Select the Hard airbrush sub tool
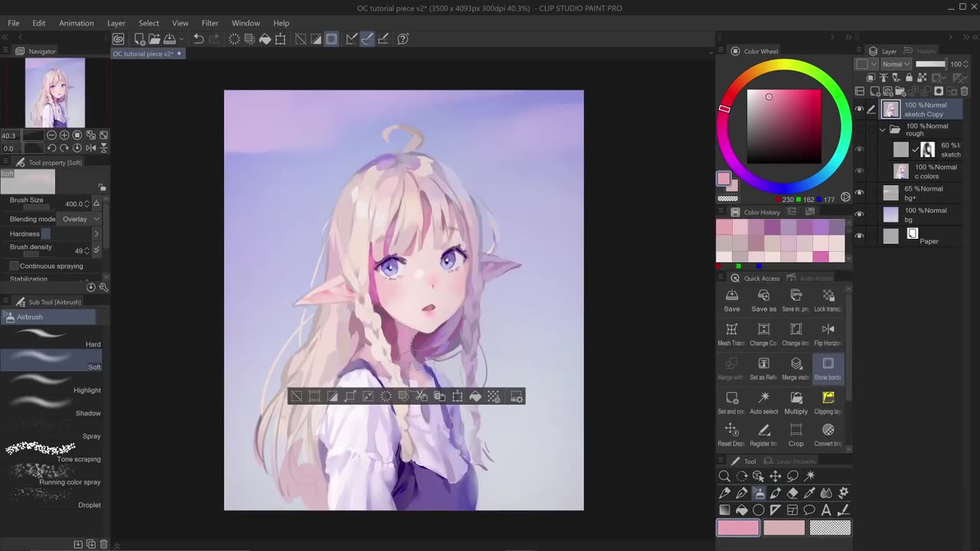Image resolution: width=980 pixels, height=551 pixels. point(52,337)
